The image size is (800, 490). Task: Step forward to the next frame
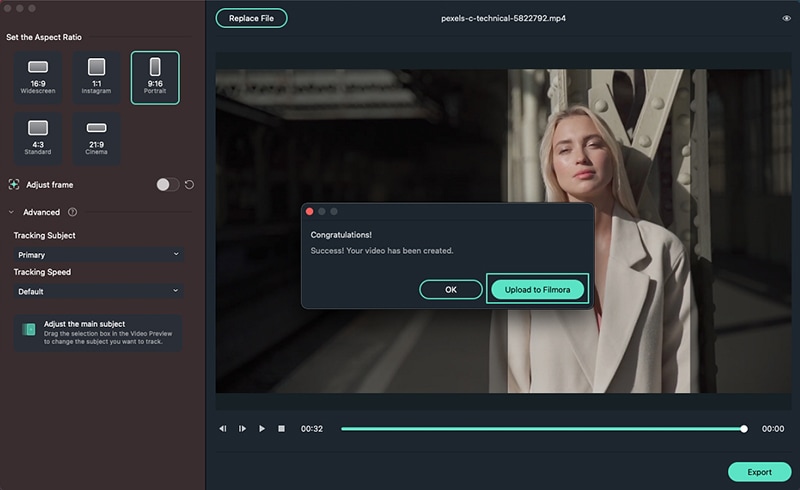click(242, 429)
